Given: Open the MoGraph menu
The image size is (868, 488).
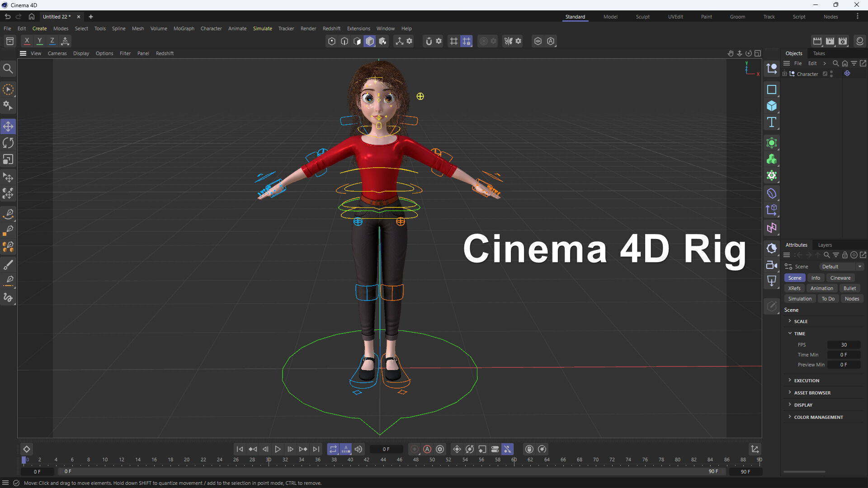Looking at the screenshot, I should [184, 28].
